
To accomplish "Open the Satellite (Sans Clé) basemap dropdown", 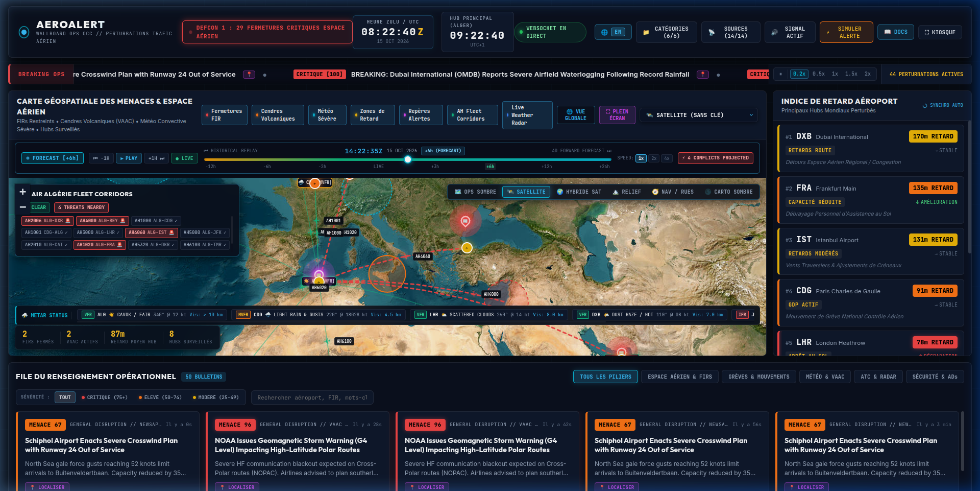I will click(699, 115).
